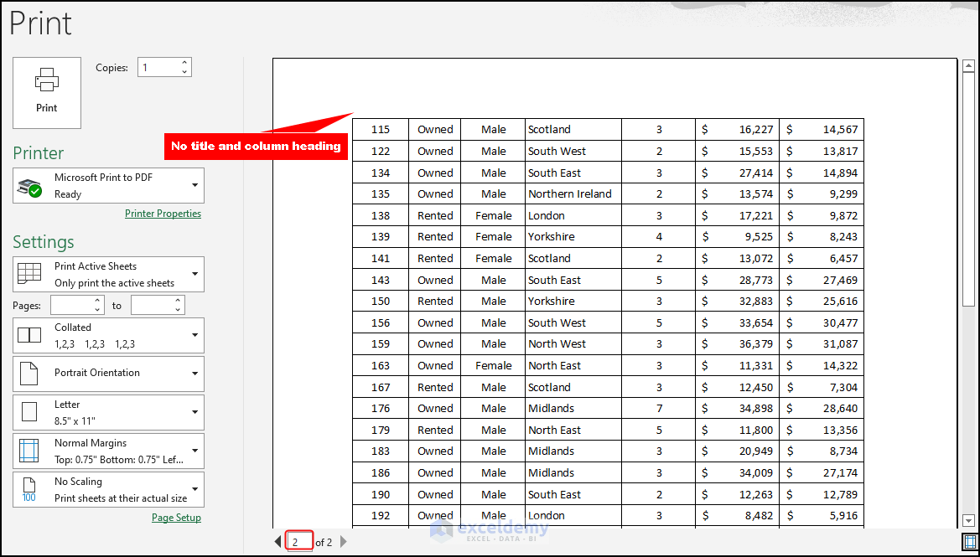This screenshot has width=980, height=557.
Task: Open Printer Properties
Action: (163, 213)
